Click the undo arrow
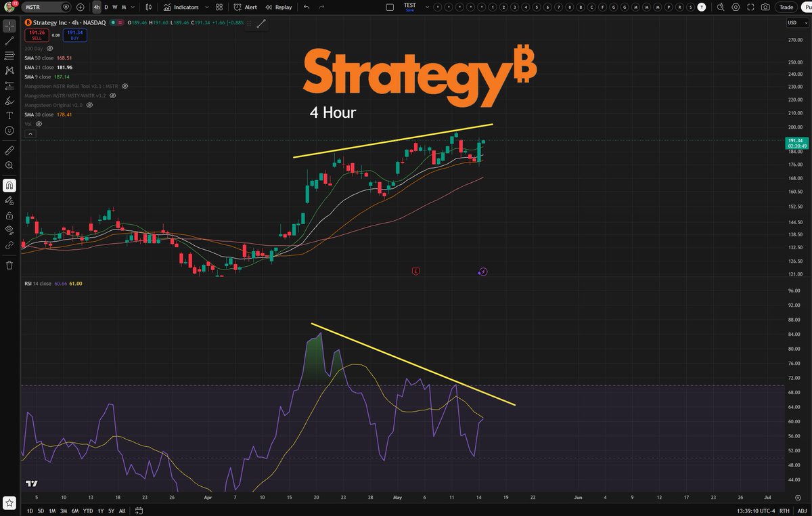 [x=307, y=7]
